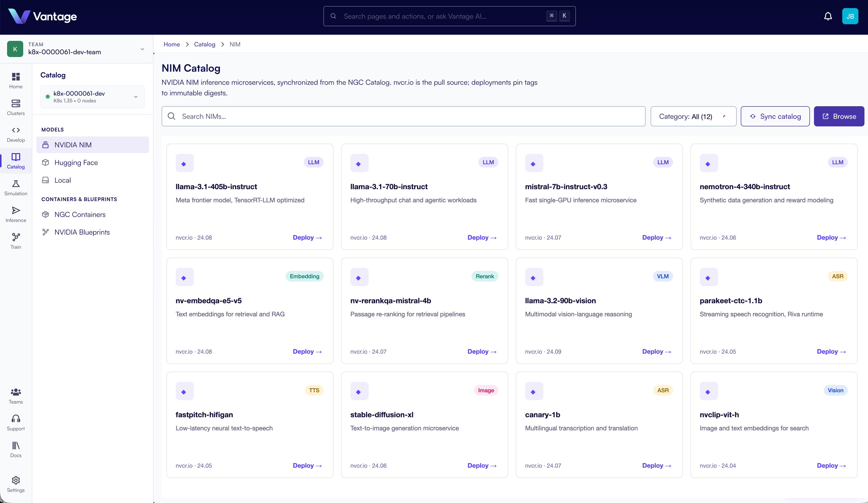The image size is (868, 503).
Task: Focus the Search NIMs input field
Action: point(403,116)
